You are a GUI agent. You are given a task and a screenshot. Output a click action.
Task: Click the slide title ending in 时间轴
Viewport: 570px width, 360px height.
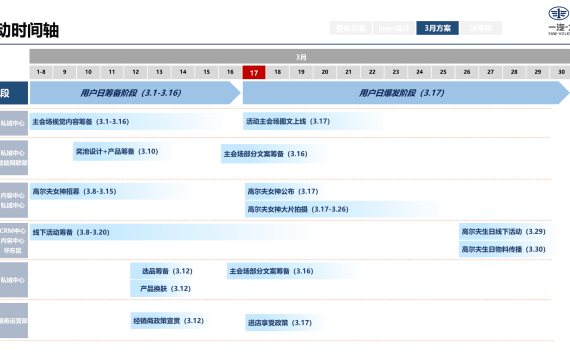point(29,30)
